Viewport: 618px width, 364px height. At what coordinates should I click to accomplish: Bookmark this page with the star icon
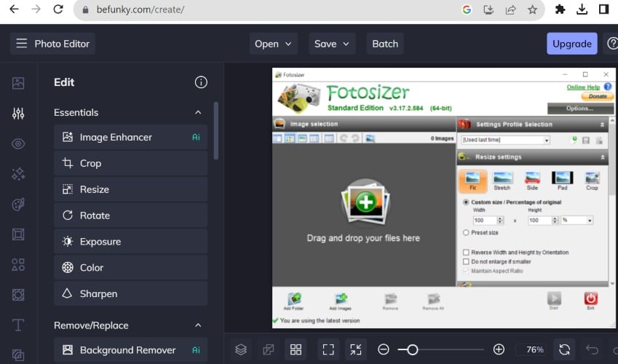(532, 10)
